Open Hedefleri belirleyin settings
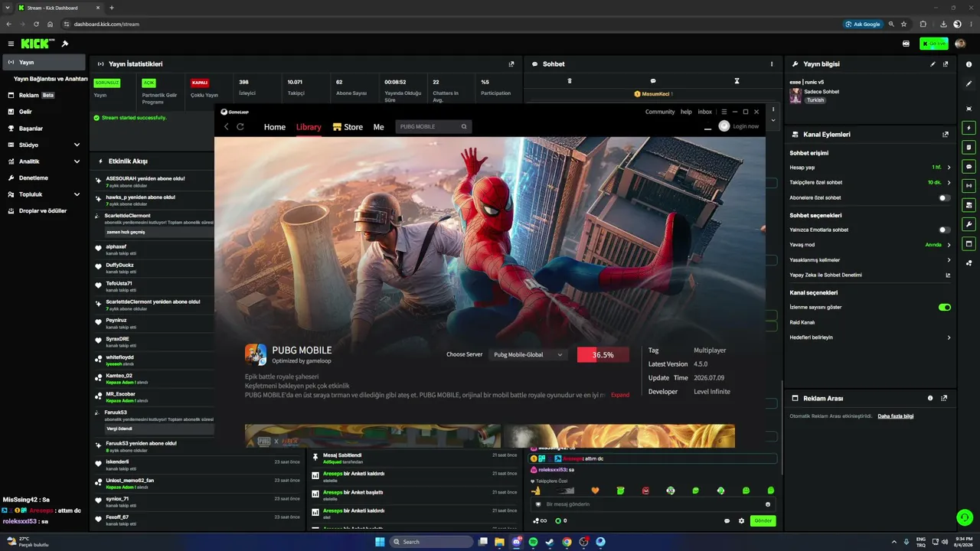Screen dimensions: 980x551 point(870,337)
